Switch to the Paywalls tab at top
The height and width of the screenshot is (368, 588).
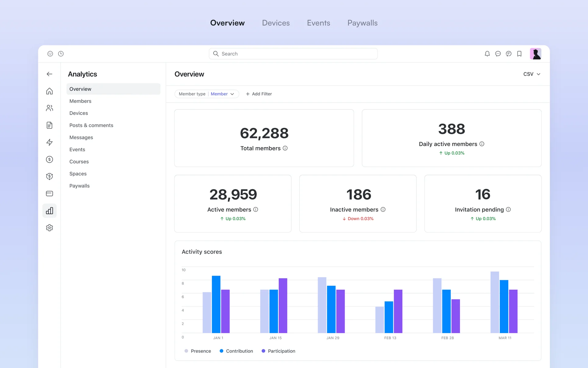pos(362,23)
